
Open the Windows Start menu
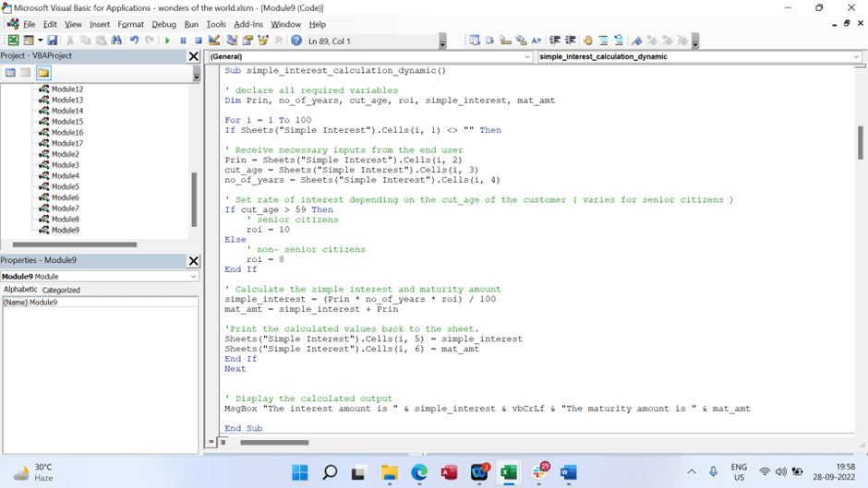[299, 472]
